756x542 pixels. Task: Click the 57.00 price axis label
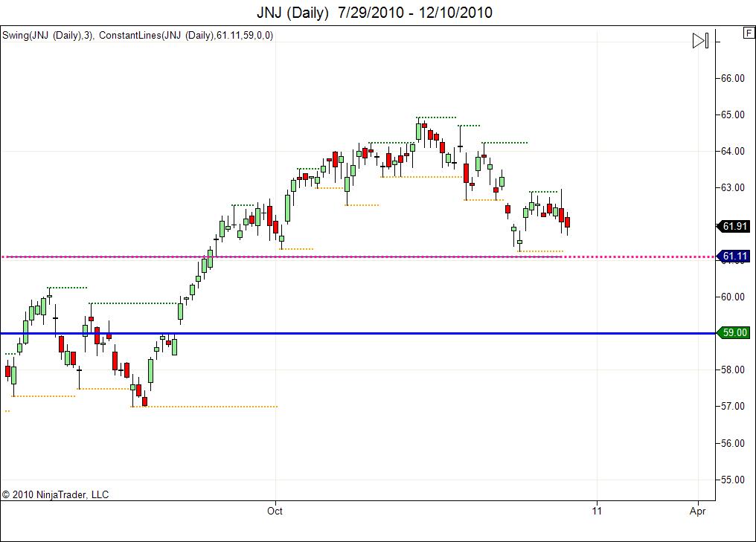(x=732, y=406)
